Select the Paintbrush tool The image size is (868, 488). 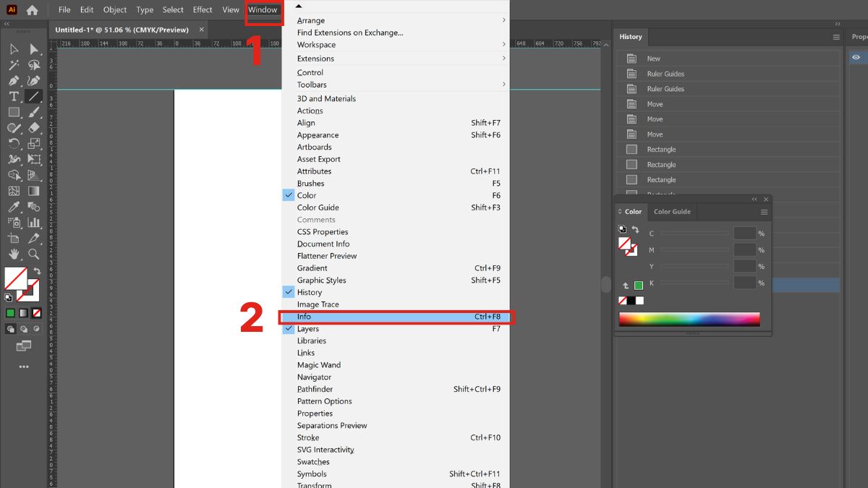point(34,112)
